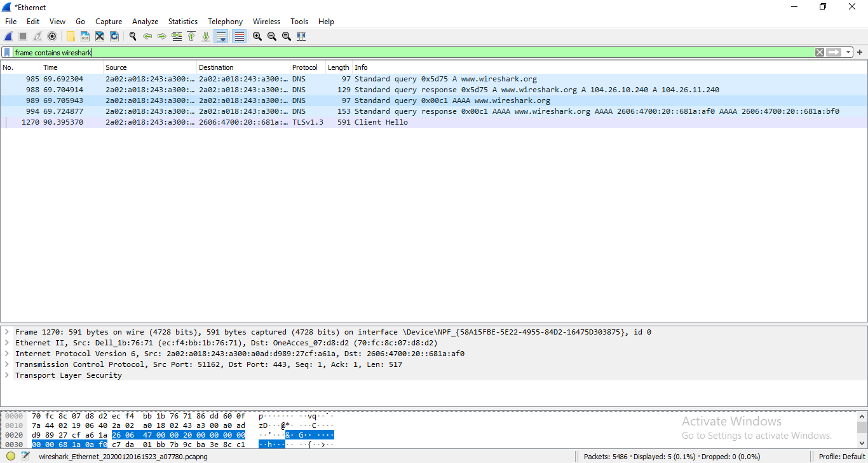Sort by Length column header

point(339,67)
